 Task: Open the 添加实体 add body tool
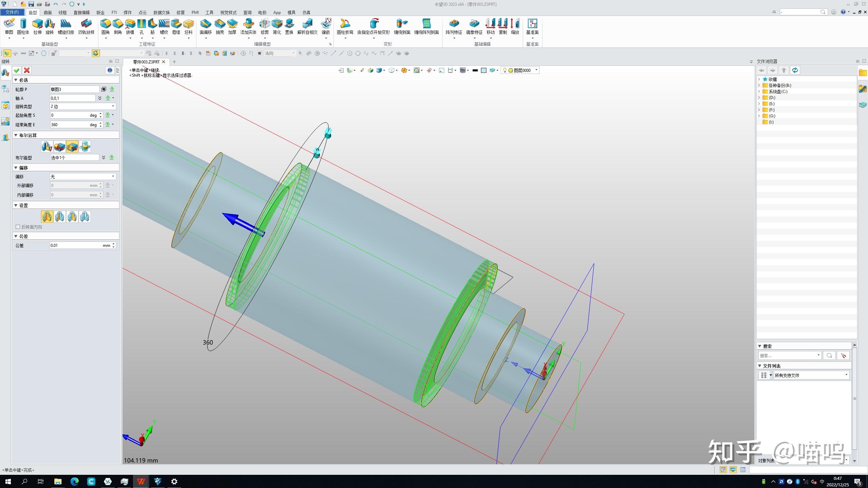click(x=248, y=26)
